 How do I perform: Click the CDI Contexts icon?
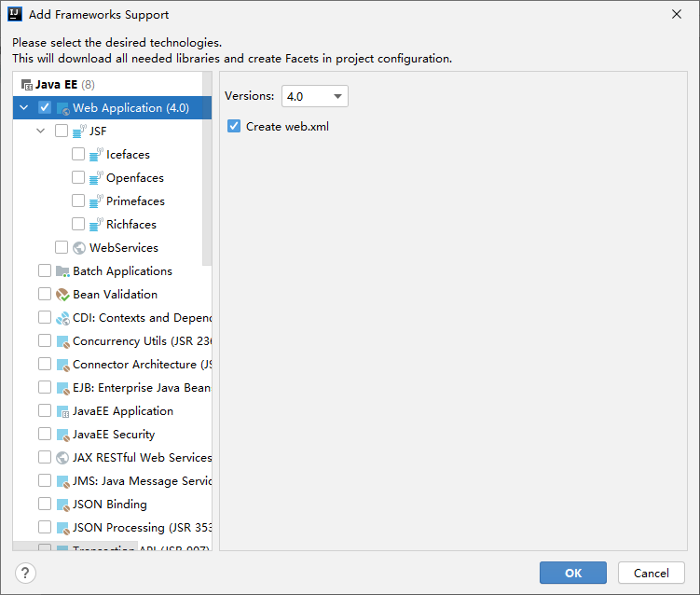[63, 318]
